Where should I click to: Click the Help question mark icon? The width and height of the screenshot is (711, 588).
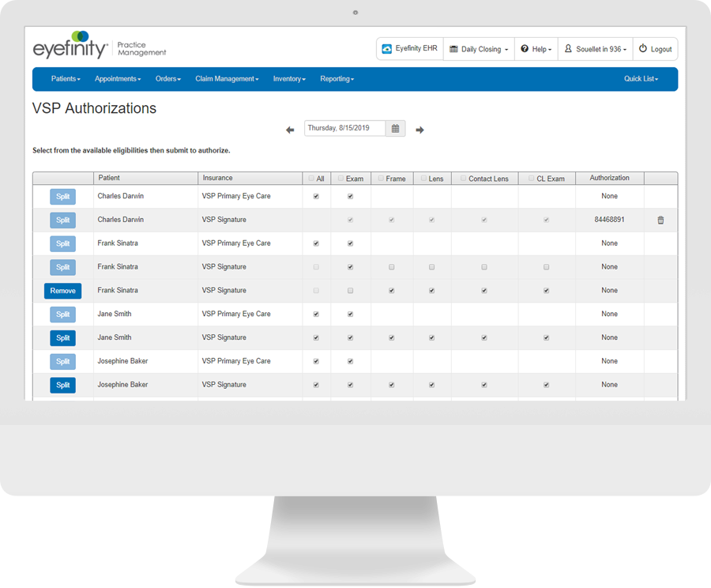[x=525, y=48]
